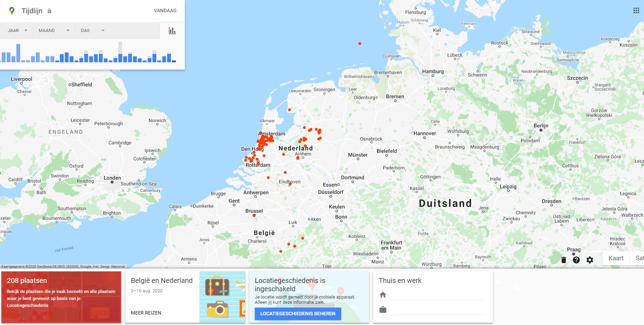
Task: Open the JAAR dropdown
Action: [17, 31]
